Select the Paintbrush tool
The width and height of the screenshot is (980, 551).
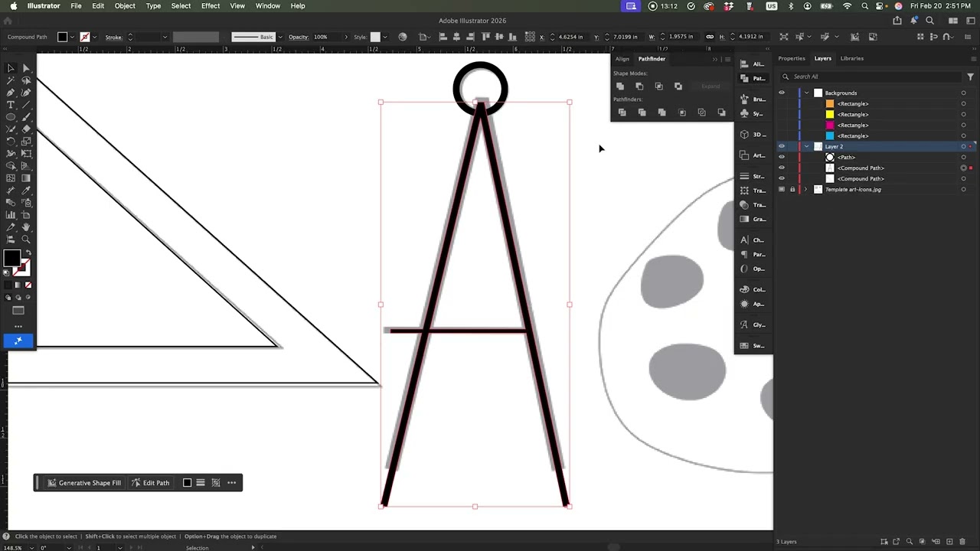point(26,117)
